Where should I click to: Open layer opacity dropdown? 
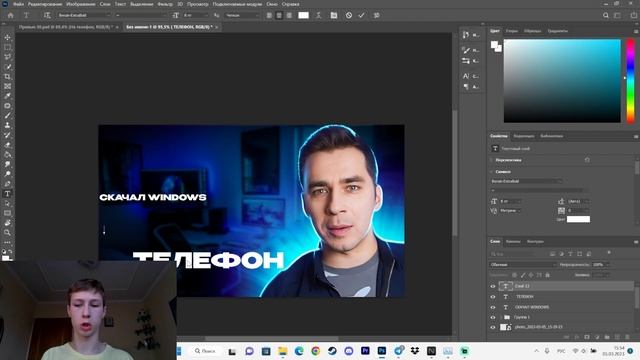[601, 264]
